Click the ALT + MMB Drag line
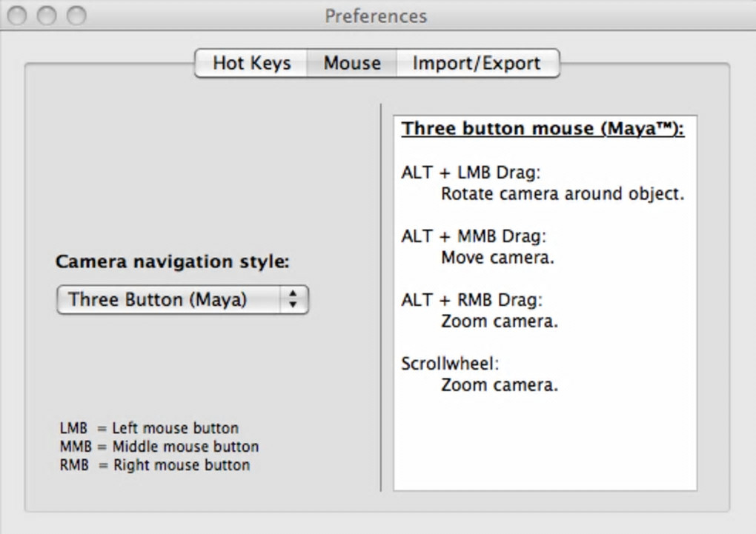 [x=474, y=236]
